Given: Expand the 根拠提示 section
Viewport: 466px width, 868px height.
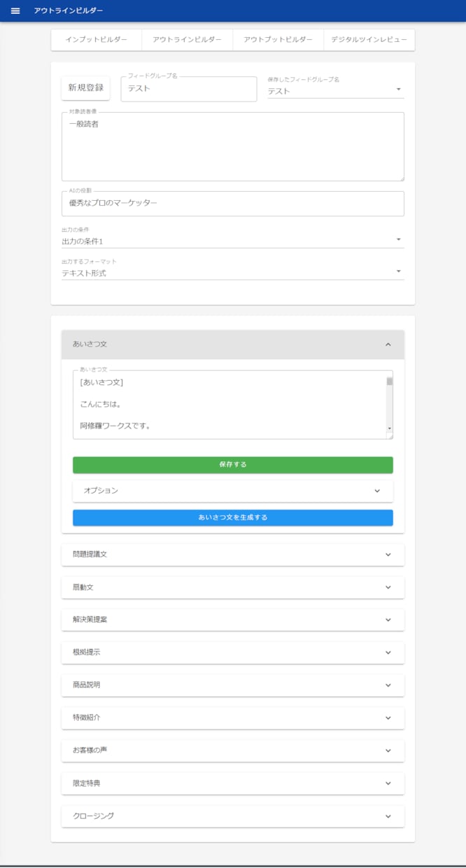Looking at the screenshot, I should click(x=233, y=652).
